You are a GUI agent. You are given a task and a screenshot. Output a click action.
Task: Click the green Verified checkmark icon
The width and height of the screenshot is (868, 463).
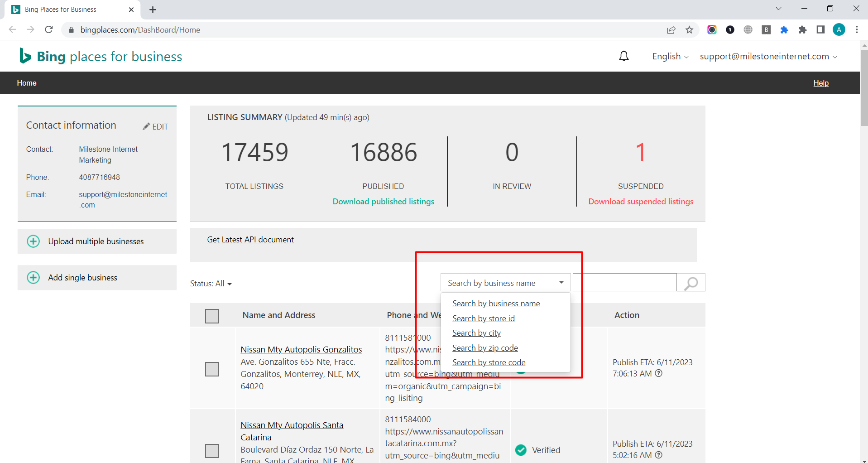pyautogui.click(x=521, y=450)
